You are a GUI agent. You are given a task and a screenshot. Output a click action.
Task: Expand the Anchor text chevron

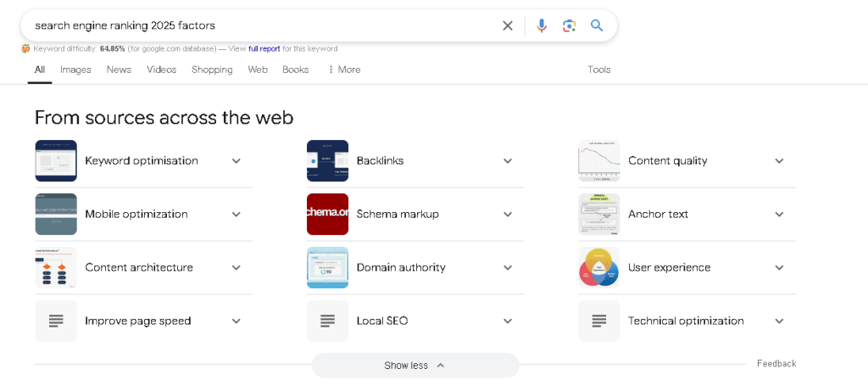(780, 215)
